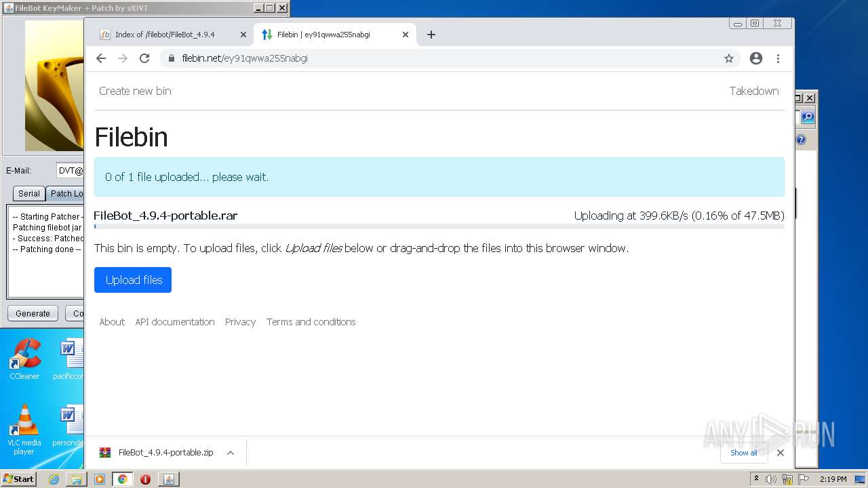Image resolution: width=868 pixels, height=488 pixels.
Task: Click Show all downloads button
Action: click(x=744, y=453)
